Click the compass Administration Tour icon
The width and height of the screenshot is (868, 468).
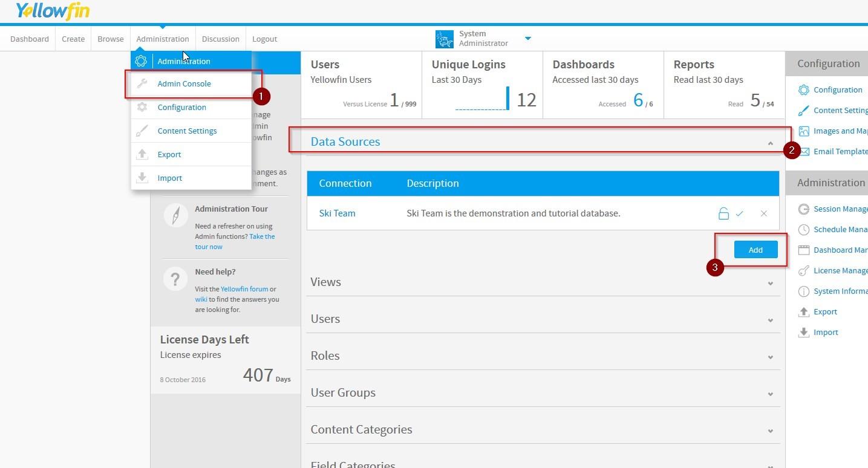[x=175, y=215]
